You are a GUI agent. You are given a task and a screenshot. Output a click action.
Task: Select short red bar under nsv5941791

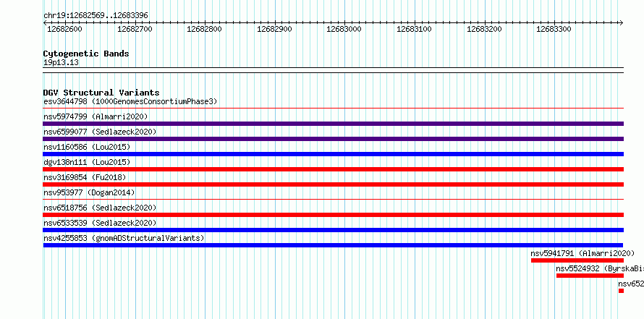coord(577,260)
